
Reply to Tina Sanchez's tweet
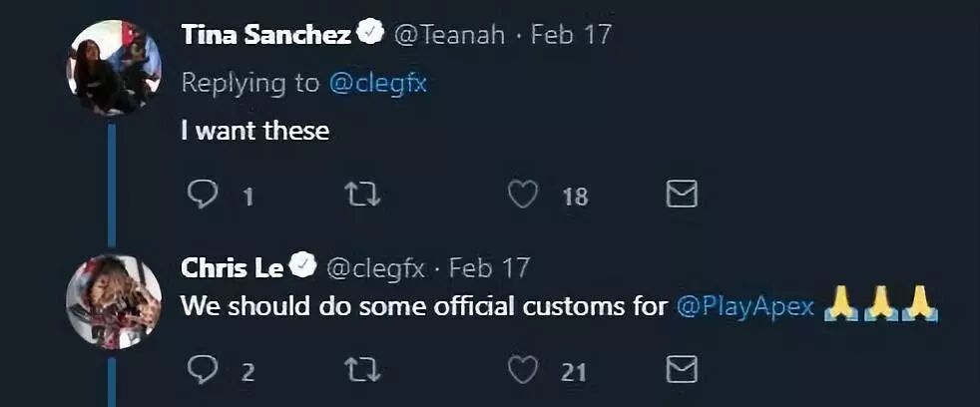click(x=203, y=195)
